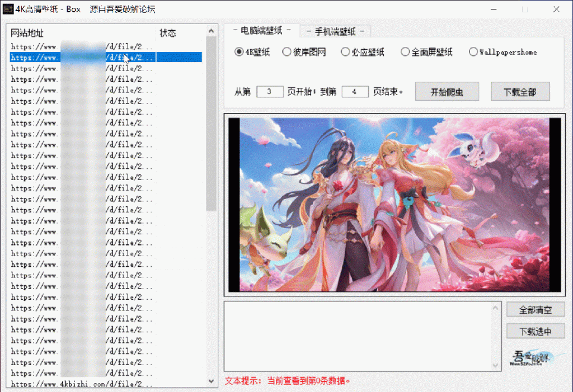
Task: Clear everything with 全部清空
Action: 536,310
